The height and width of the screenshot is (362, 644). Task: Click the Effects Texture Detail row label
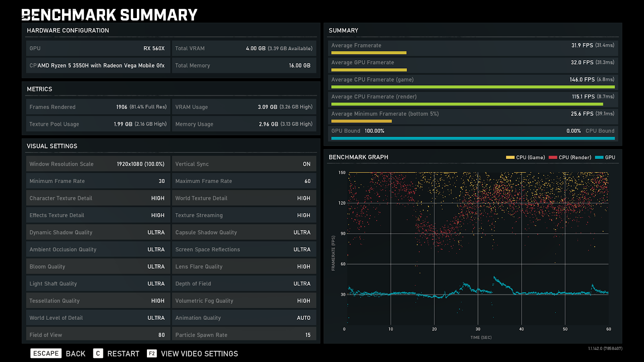pos(57,216)
